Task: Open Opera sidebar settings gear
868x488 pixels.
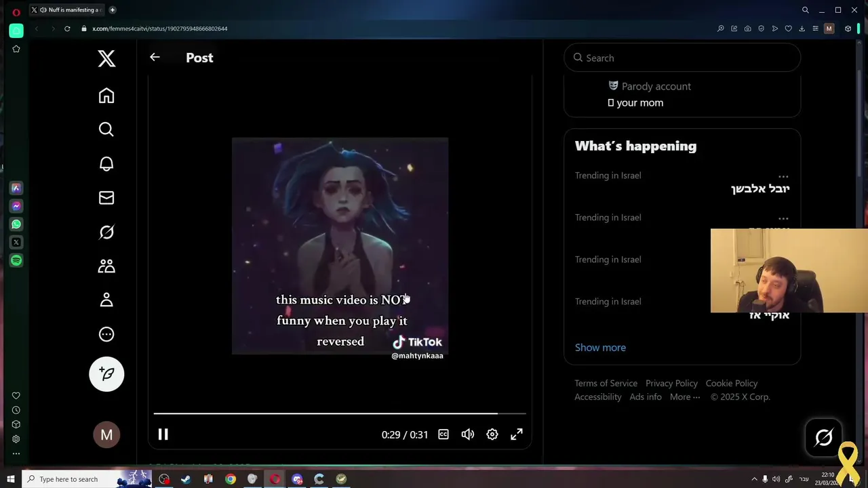Action: pos(16,439)
